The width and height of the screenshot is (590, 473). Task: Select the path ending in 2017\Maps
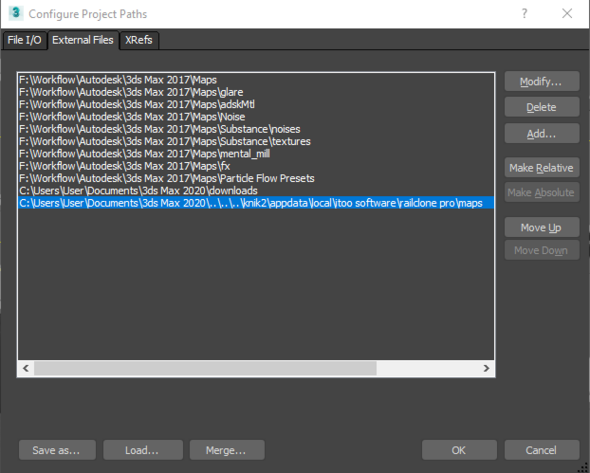256,80
